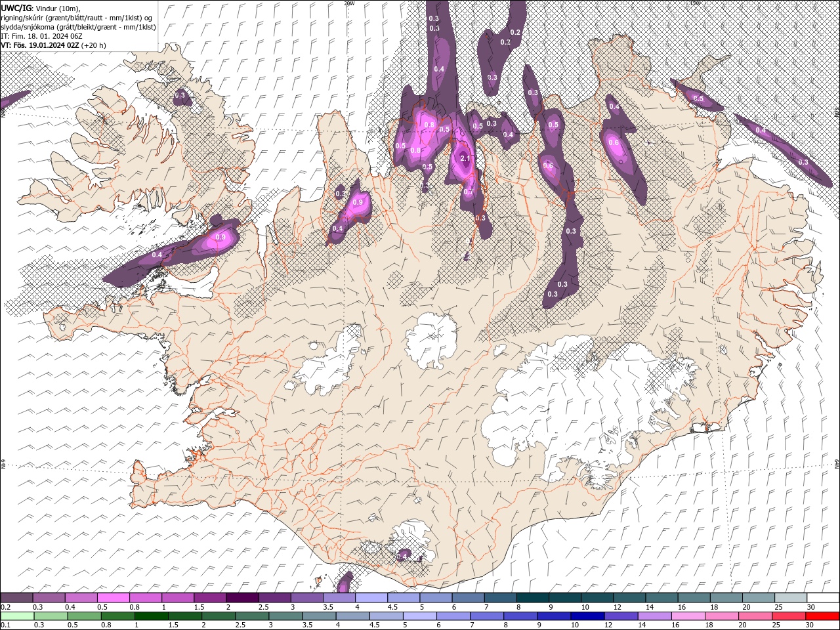The image size is (840, 630).
Task: Pick the bright red 30 swatch in the rain legend
Action: point(822,616)
